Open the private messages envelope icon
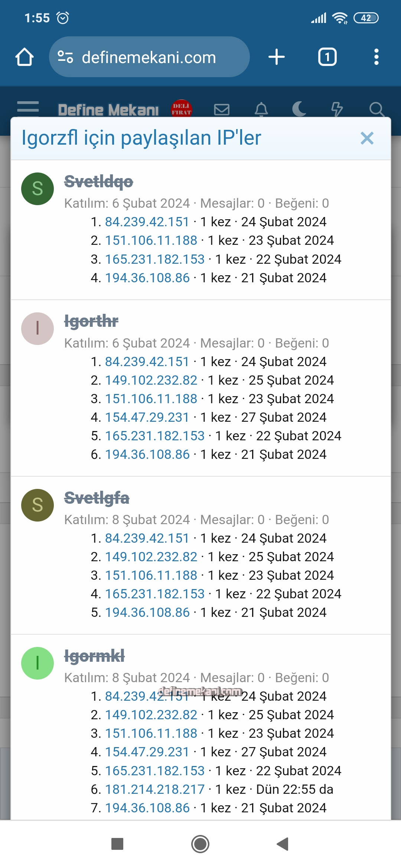Image resolution: width=401 pixels, height=868 pixels. click(222, 109)
